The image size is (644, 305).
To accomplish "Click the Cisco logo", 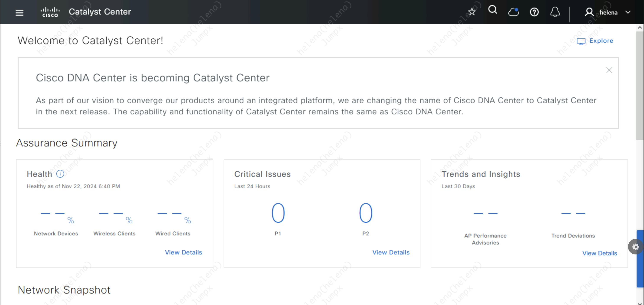I will pyautogui.click(x=50, y=12).
